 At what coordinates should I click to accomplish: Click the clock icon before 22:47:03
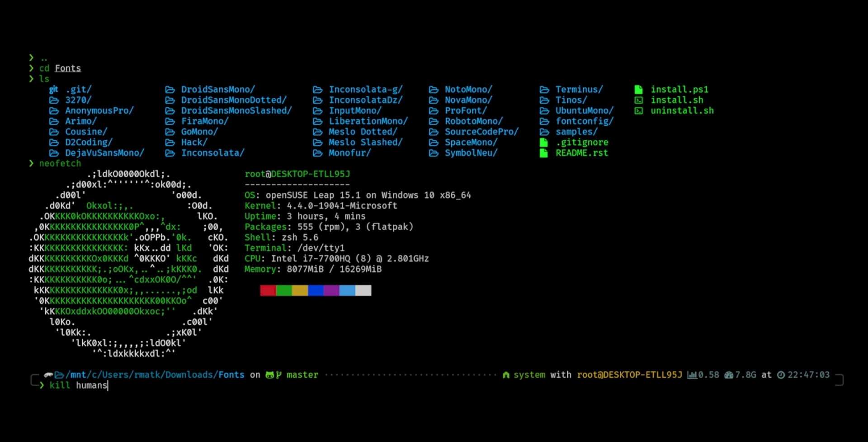(x=781, y=375)
